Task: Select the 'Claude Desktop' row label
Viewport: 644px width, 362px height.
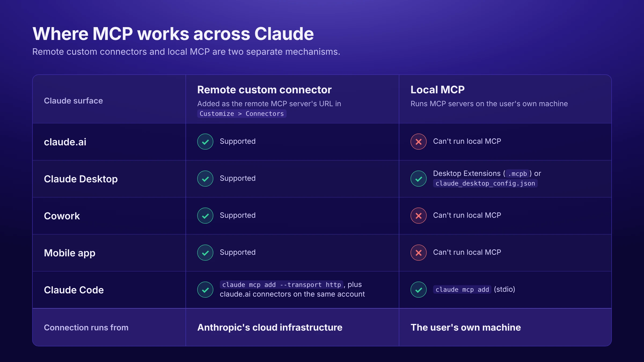Action: pyautogui.click(x=81, y=179)
